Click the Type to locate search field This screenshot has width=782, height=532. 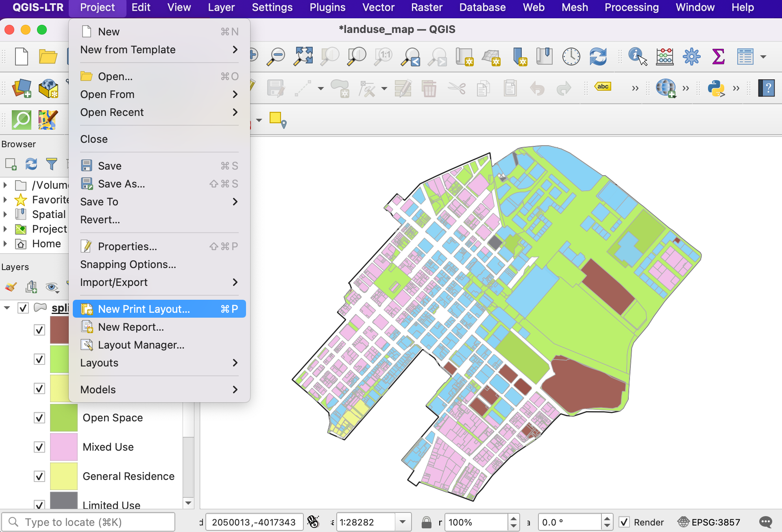tap(89, 522)
